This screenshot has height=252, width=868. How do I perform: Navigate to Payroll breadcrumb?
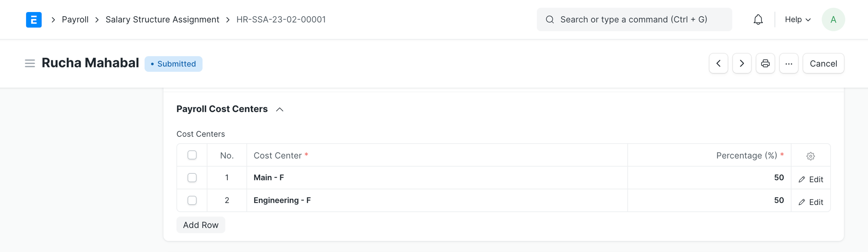point(75,20)
